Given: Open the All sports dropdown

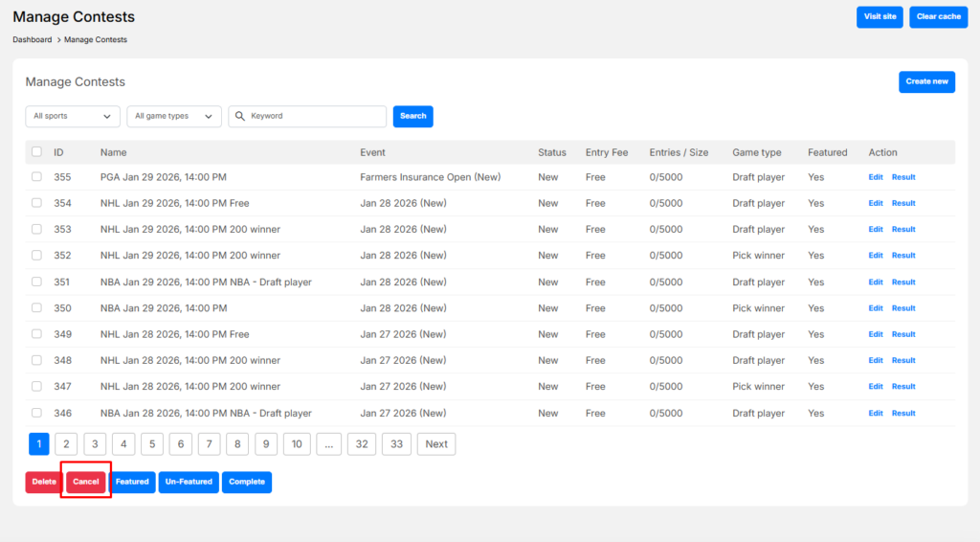Looking at the screenshot, I should pos(73,116).
